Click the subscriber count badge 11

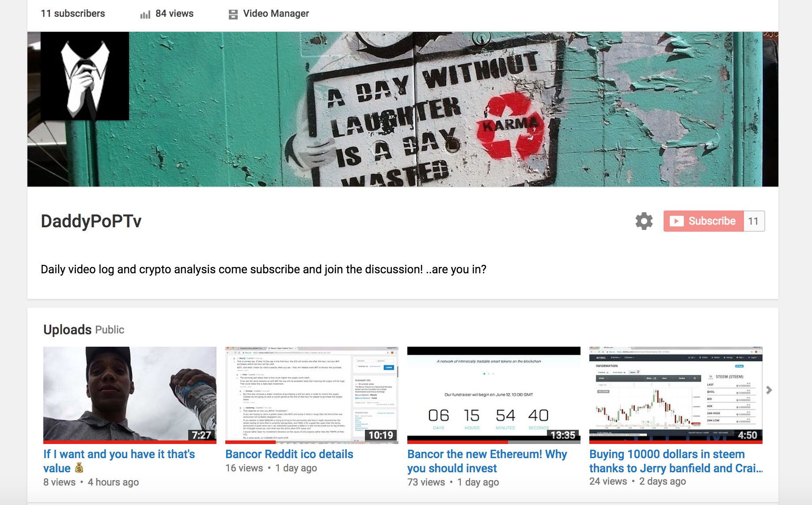[x=754, y=221]
